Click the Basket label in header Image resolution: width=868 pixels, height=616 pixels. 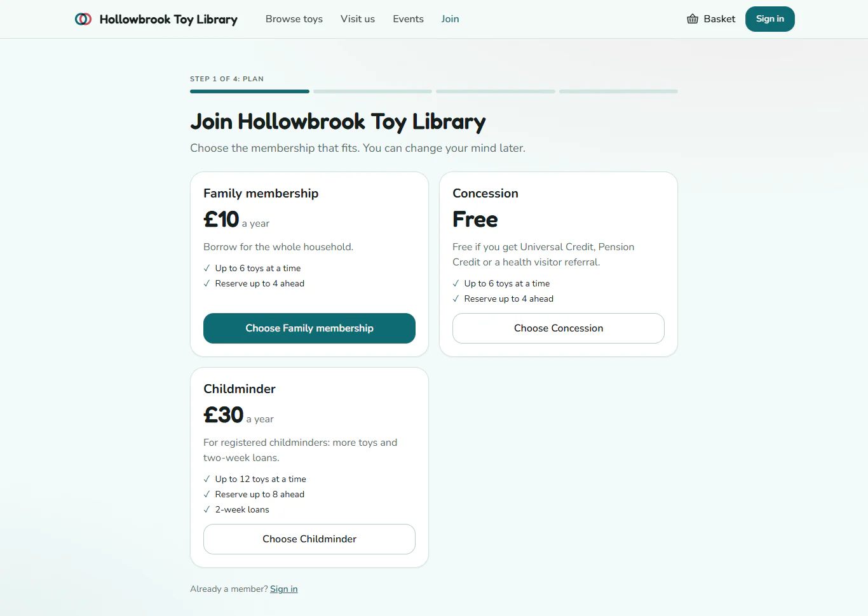click(719, 19)
